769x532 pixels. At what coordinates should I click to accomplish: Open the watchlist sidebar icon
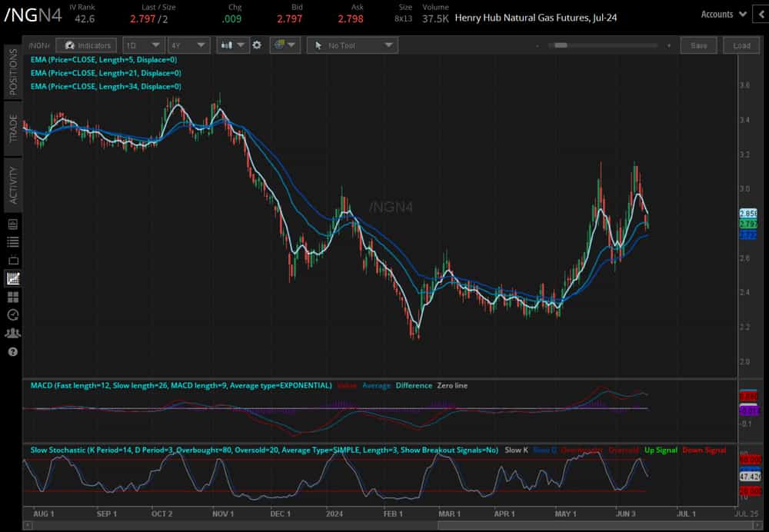point(12,241)
